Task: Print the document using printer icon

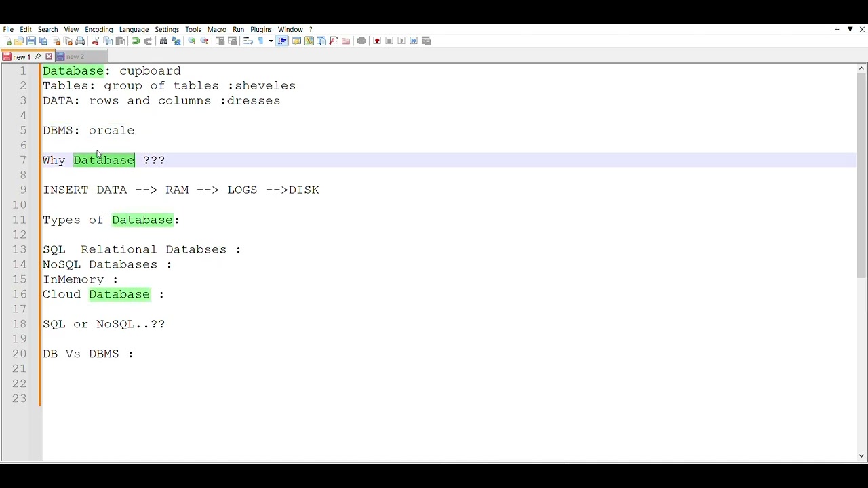Action: [x=80, y=41]
